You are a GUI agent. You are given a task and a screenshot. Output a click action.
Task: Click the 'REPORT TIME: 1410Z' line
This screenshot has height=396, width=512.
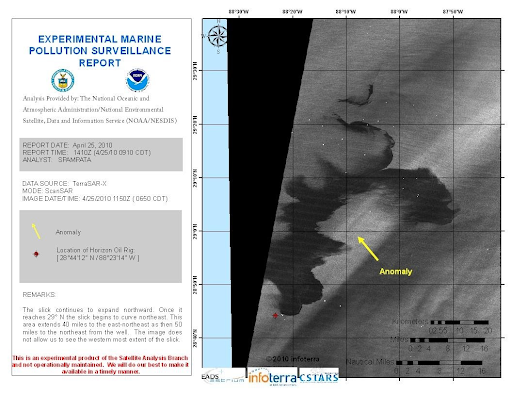[87, 152]
